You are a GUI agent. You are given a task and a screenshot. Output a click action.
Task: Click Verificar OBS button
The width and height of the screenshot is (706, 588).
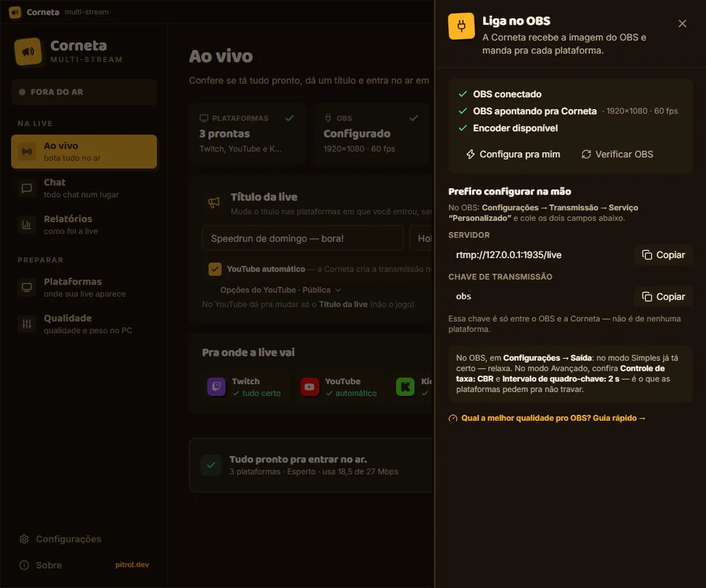click(617, 154)
